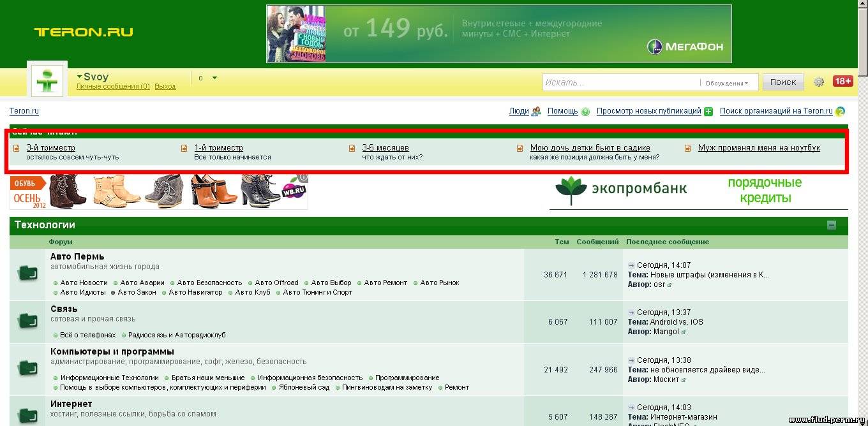Viewport: 868px width, 426px height.
Task: Open osr author profile icon
Action: (x=670, y=285)
